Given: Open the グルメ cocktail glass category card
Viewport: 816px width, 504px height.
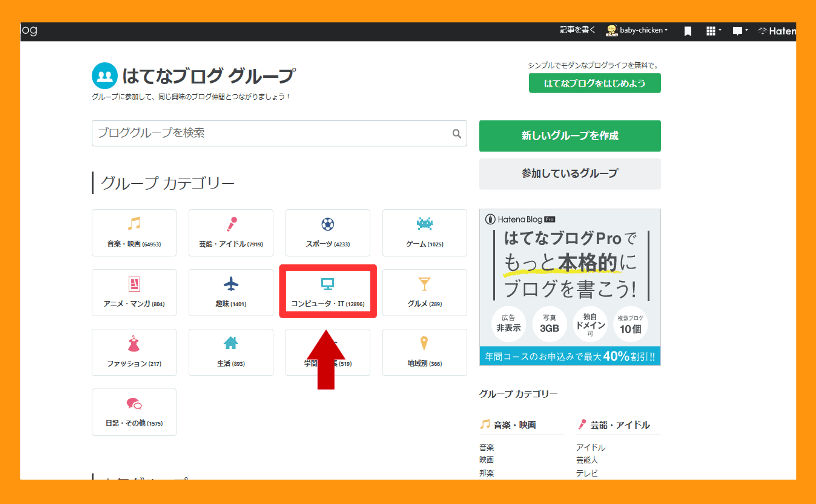Looking at the screenshot, I should click(x=425, y=293).
